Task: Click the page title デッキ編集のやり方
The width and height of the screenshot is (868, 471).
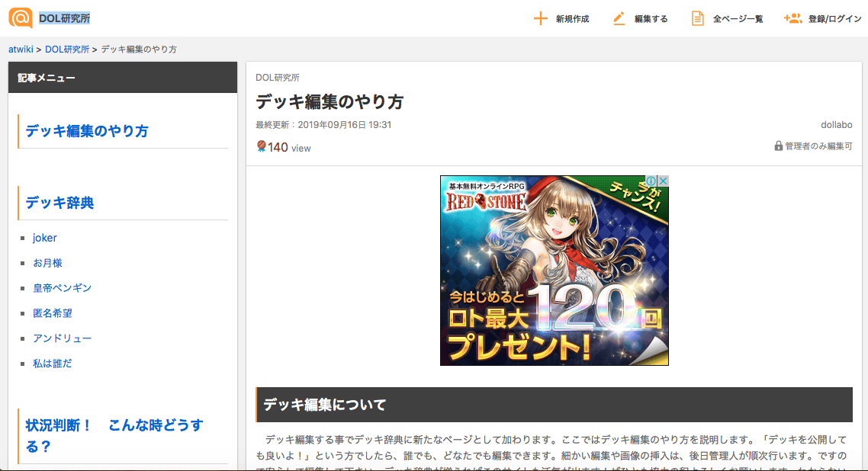Action: tap(330, 101)
